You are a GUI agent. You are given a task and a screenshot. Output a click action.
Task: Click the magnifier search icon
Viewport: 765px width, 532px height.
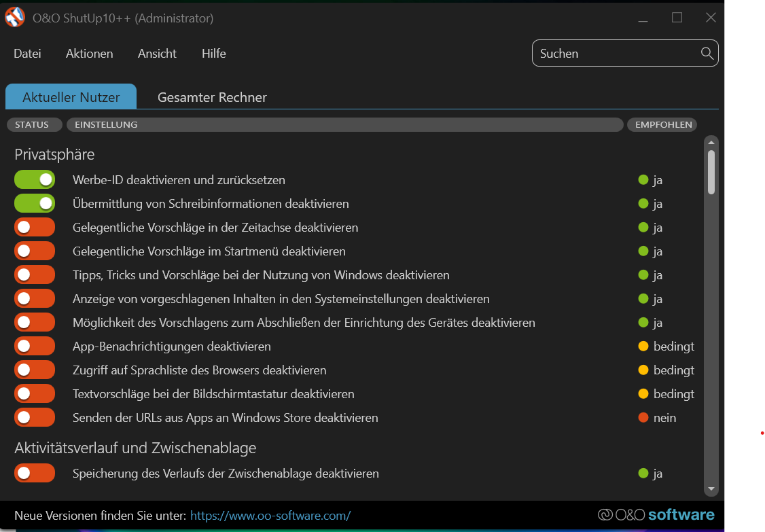[707, 53]
